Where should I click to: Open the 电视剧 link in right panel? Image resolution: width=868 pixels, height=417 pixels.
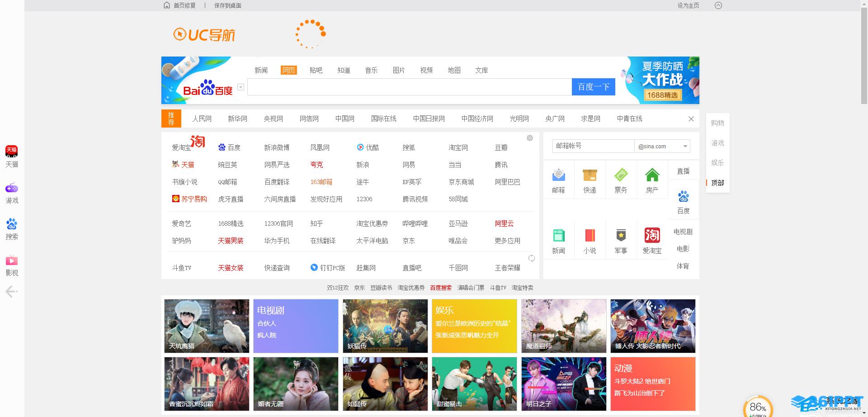[x=683, y=232]
